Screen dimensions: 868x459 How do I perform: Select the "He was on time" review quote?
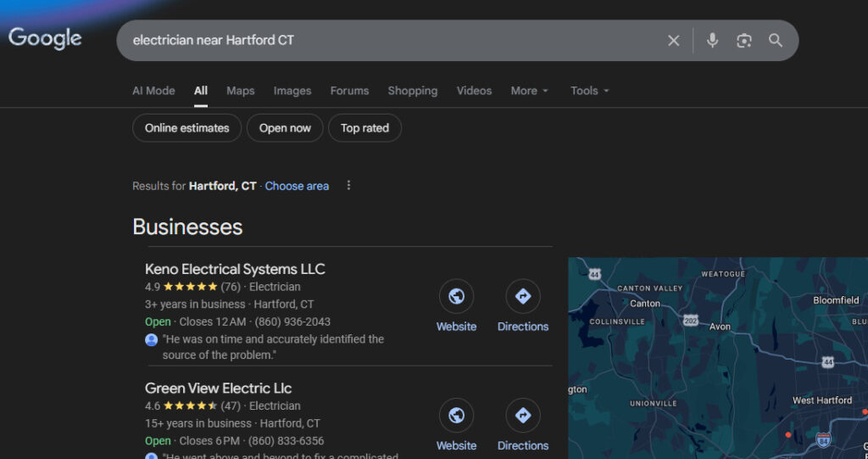(x=273, y=347)
